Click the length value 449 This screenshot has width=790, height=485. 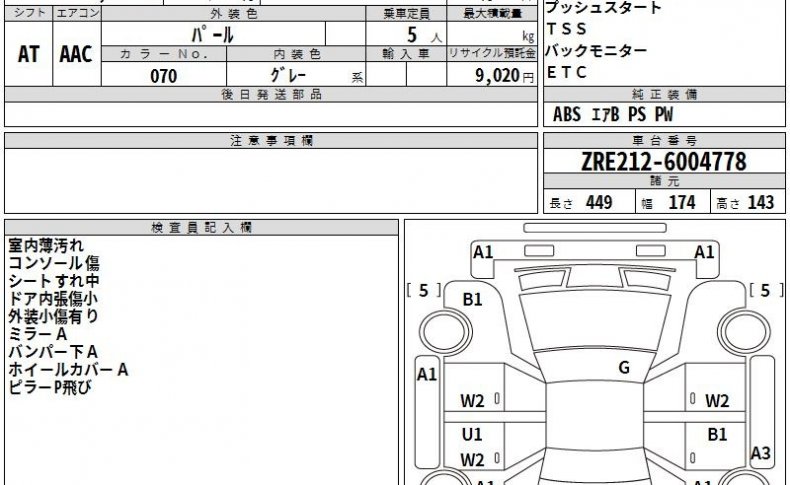pos(599,202)
